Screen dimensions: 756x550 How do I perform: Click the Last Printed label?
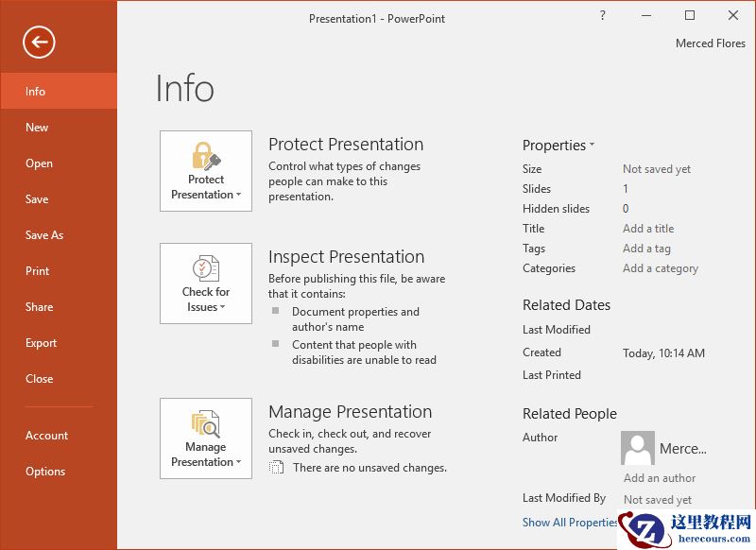552,375
